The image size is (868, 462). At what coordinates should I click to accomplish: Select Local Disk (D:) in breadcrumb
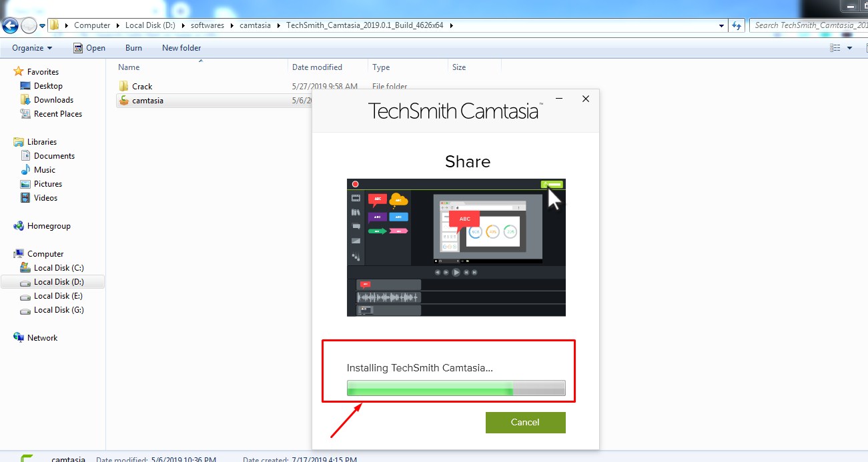(x=150, y=25)
